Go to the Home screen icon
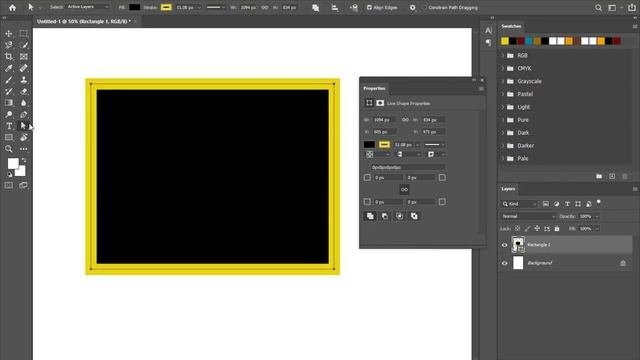Image resolution: width=640 pixels, height=360 pixels. point(12,7)
